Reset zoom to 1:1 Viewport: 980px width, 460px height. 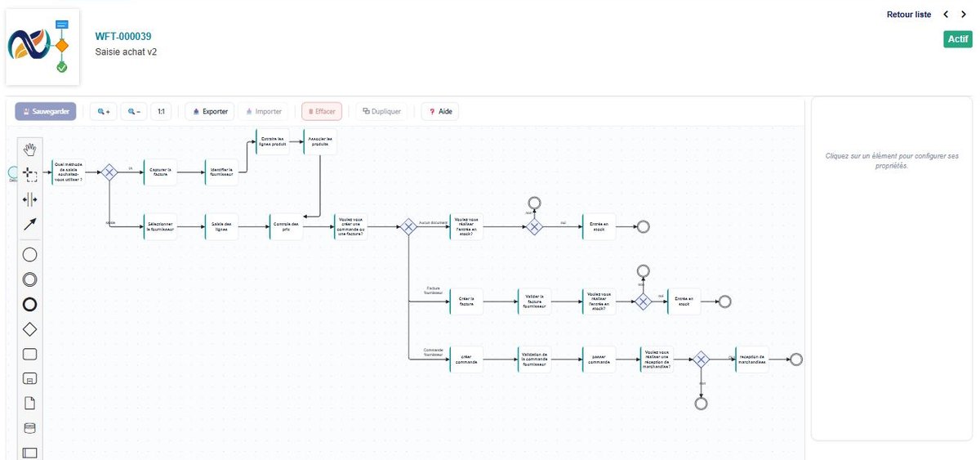[x=161, y=111]
